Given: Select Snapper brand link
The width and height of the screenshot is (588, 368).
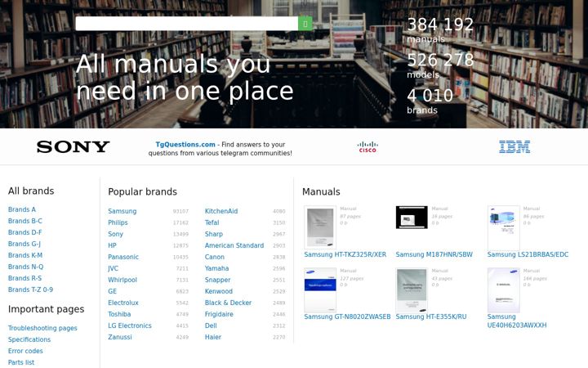Looking at the screenshot, I should [x=217, y=280].
